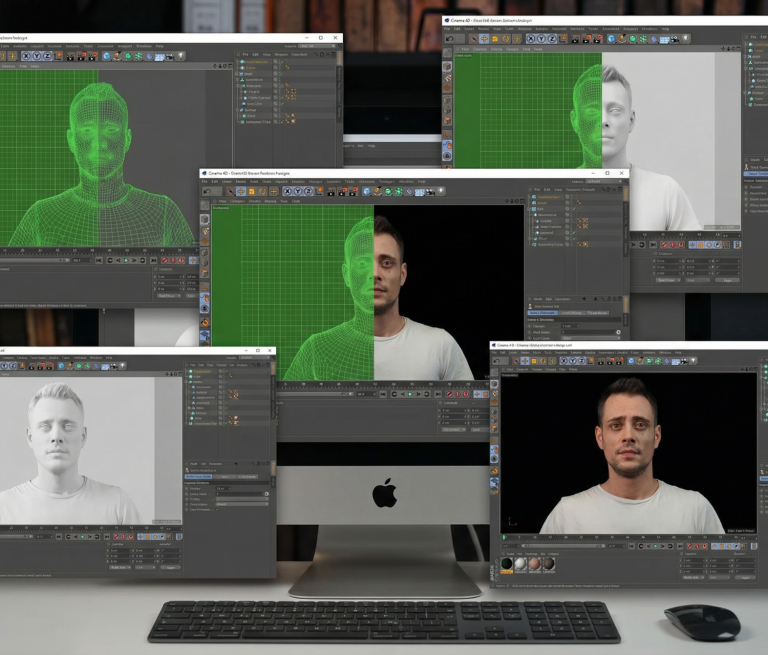Click the red Record Active Objects button in the bottom-right window
The width and height of the screenshot is (768, 655).
[x=690, y=546]
